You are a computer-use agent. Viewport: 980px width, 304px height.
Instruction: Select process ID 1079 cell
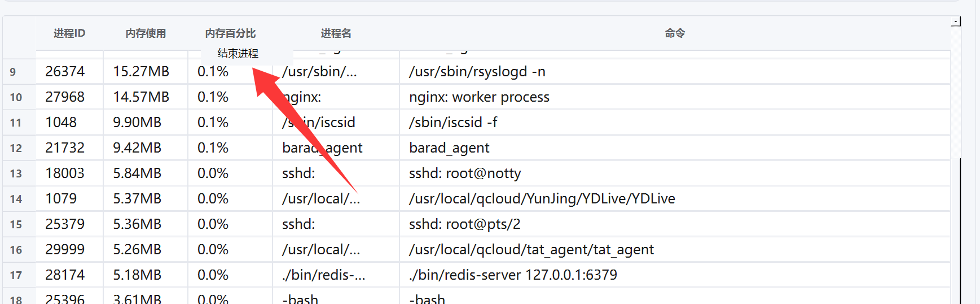[69, 199]
